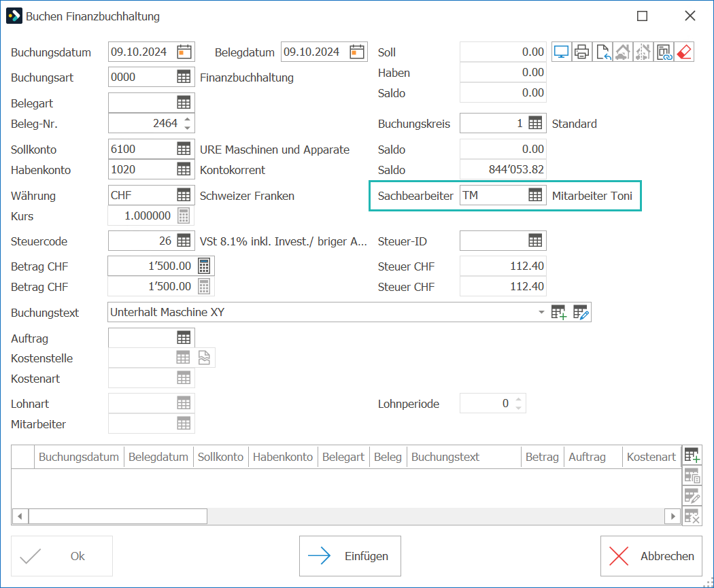Click the monitor screen preview icon
Image resolution: width=714 pixels, height=588 pixels.
pos(562,52)
